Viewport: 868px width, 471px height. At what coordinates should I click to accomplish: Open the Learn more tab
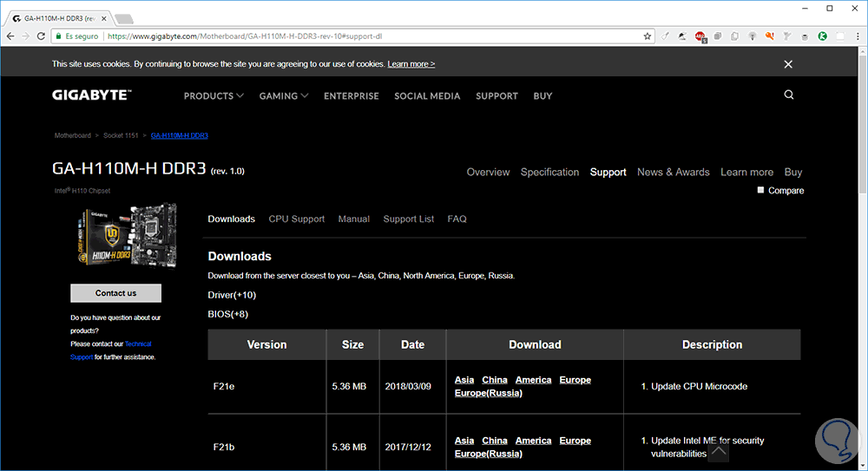(x=746, y=172)
